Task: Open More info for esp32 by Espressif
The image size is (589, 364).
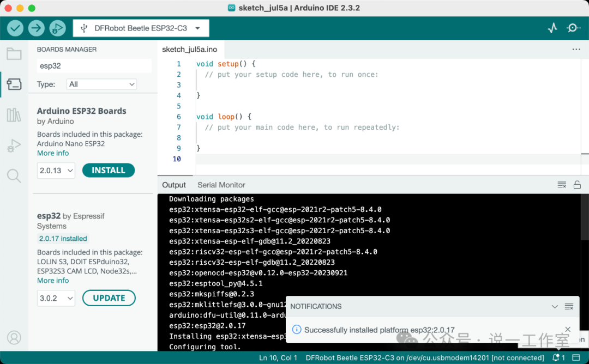Action: click(53, 281)
